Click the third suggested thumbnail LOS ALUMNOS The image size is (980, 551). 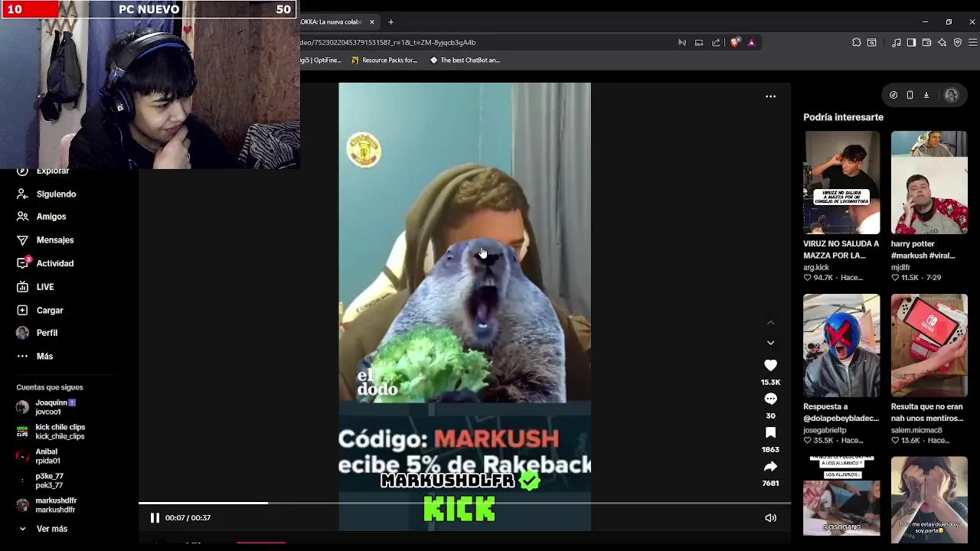841,495
